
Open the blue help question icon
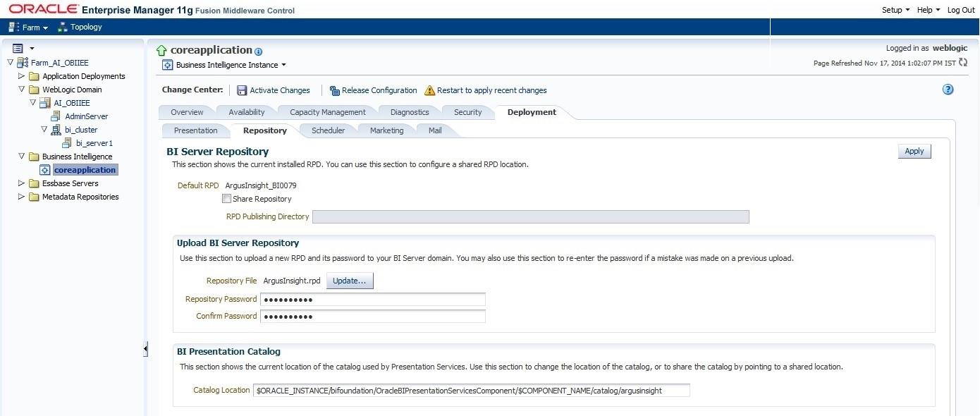click(948, 90)
